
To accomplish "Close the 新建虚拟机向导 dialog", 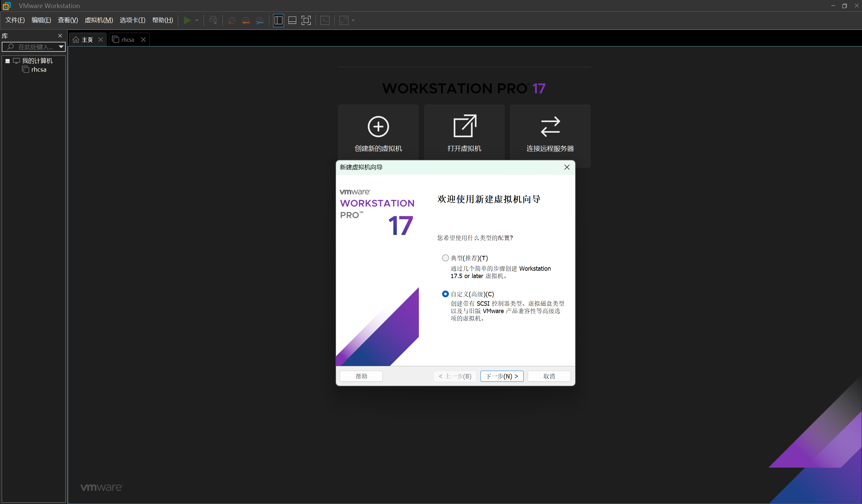I will 567,167.
